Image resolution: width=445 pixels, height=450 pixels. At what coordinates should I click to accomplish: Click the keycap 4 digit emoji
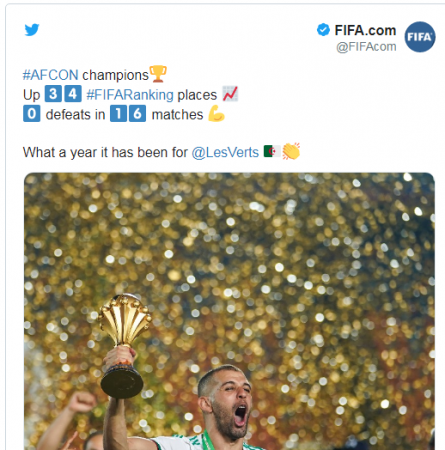tap(73, 94)
